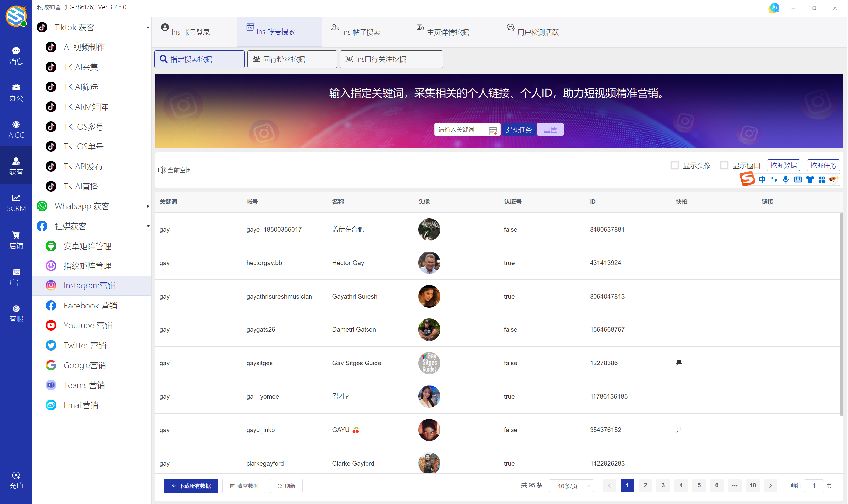
Task: Select the 消息 icon in the left sidebar
Action: [x=16, y=54]
